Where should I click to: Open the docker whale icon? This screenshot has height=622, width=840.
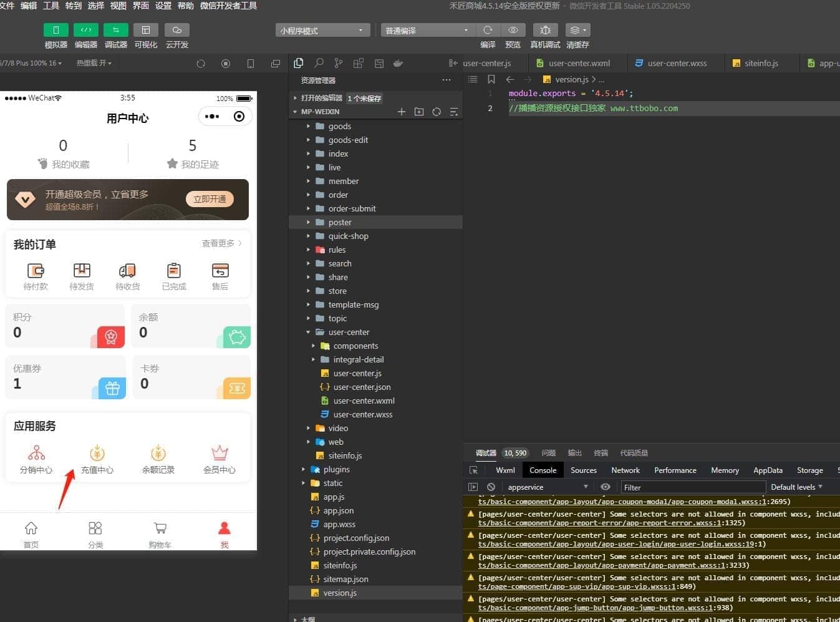398,63
